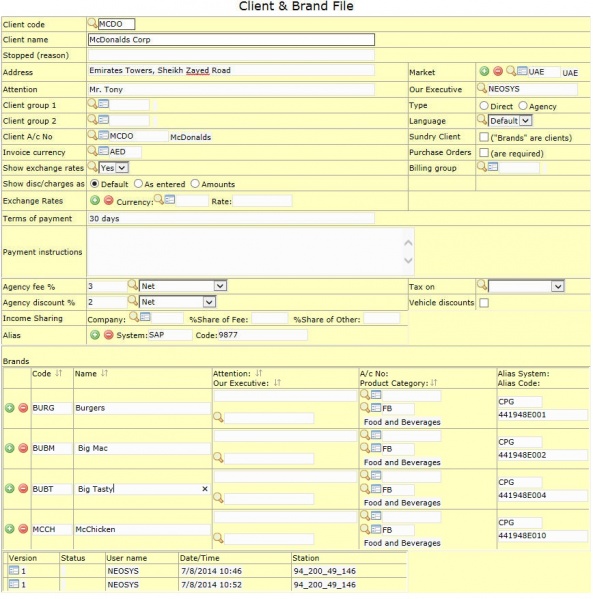Insert brand row after BURG
593x599 pixels.
(x=10, y=408)
